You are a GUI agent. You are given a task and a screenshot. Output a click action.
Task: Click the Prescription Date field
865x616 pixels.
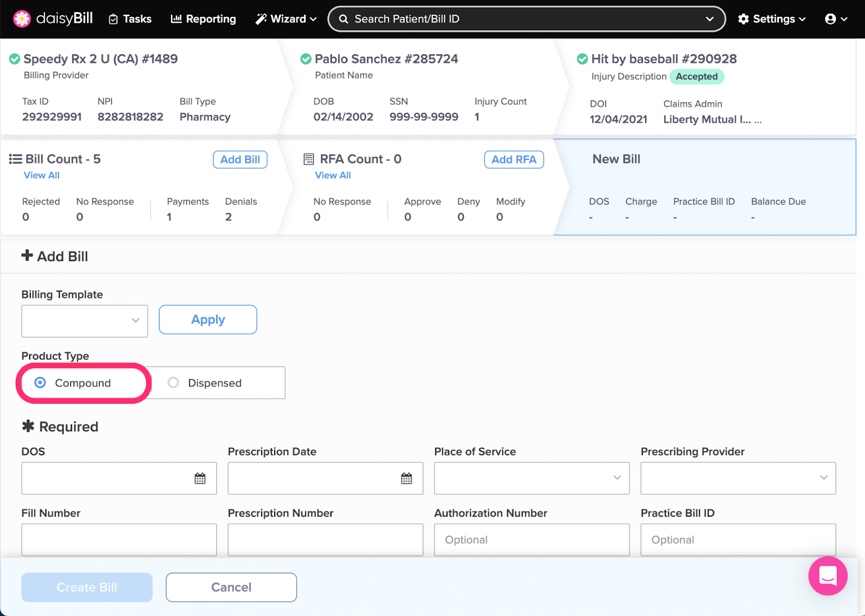[325, 478]
